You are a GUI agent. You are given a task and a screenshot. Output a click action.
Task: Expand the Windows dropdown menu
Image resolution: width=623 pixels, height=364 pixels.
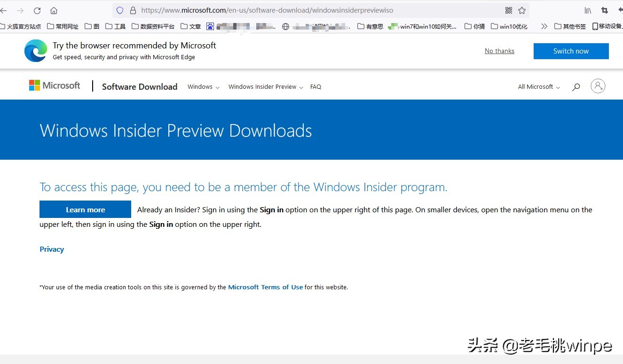(204, 87)
